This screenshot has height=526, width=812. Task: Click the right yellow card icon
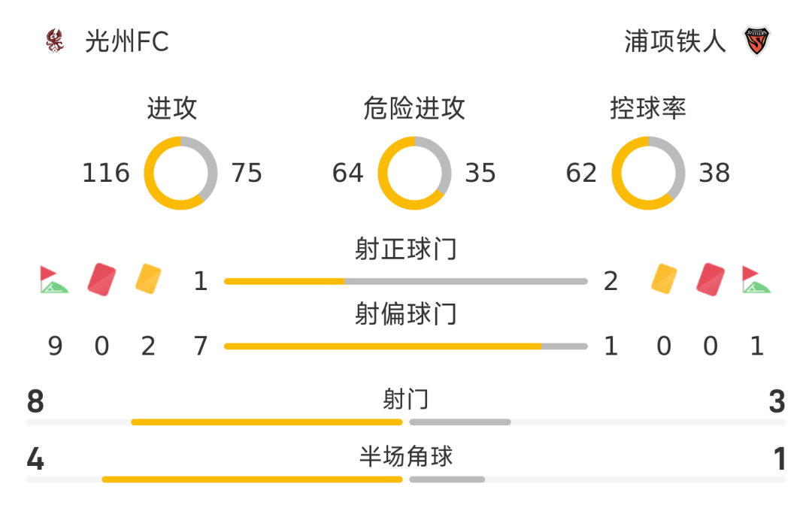tap(664, 279)
